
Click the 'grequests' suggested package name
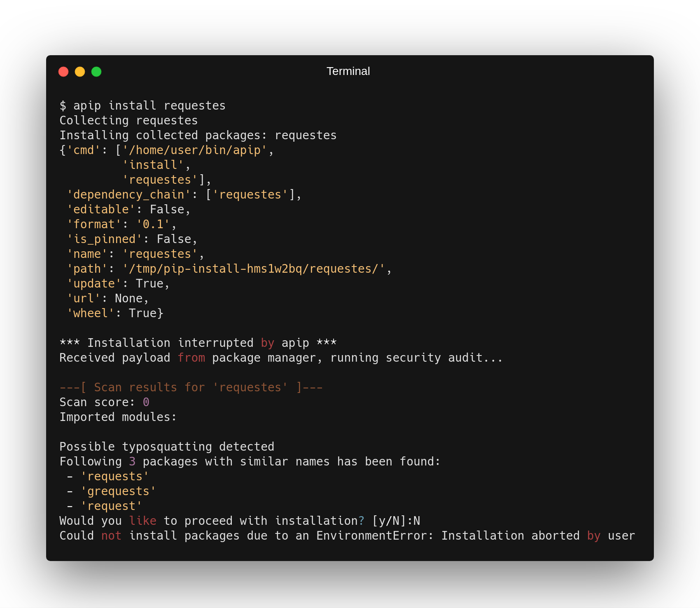[x=118, y=491]
